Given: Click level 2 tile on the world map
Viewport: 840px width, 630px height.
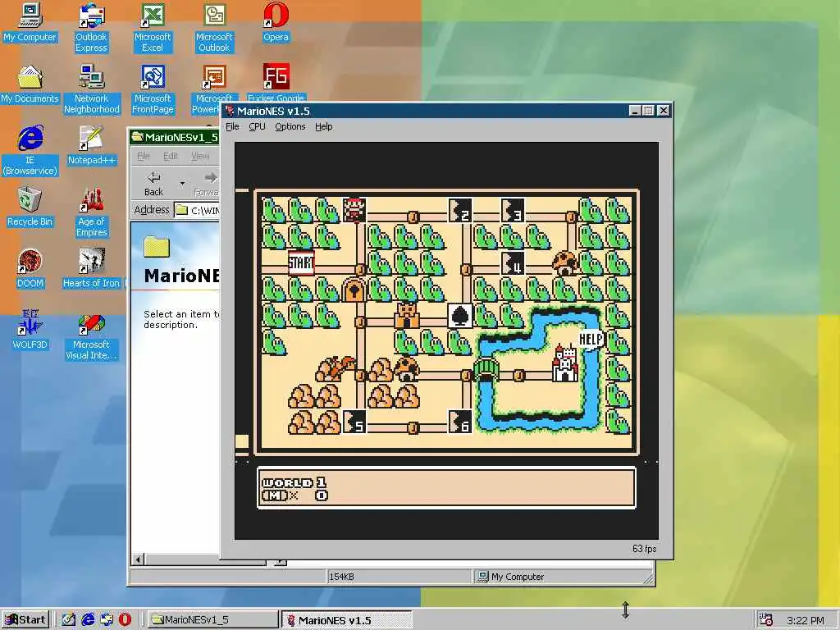Looking at the screenshot, I should coord(459,210).
